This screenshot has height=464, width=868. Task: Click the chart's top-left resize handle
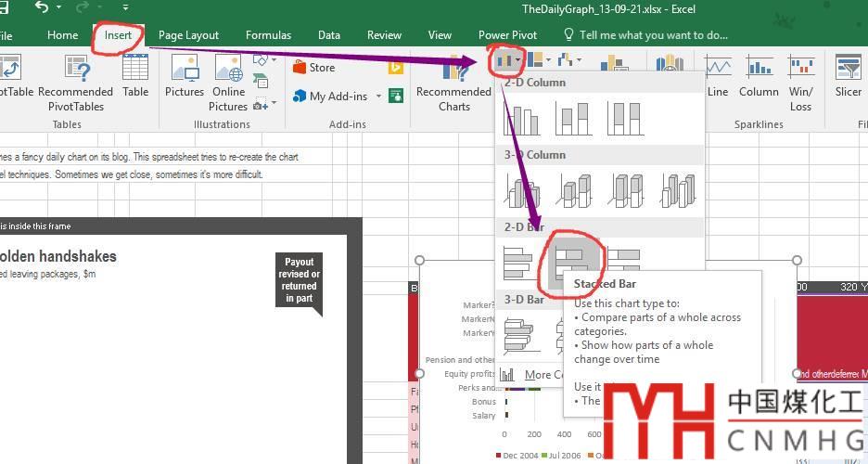(419, 260)
